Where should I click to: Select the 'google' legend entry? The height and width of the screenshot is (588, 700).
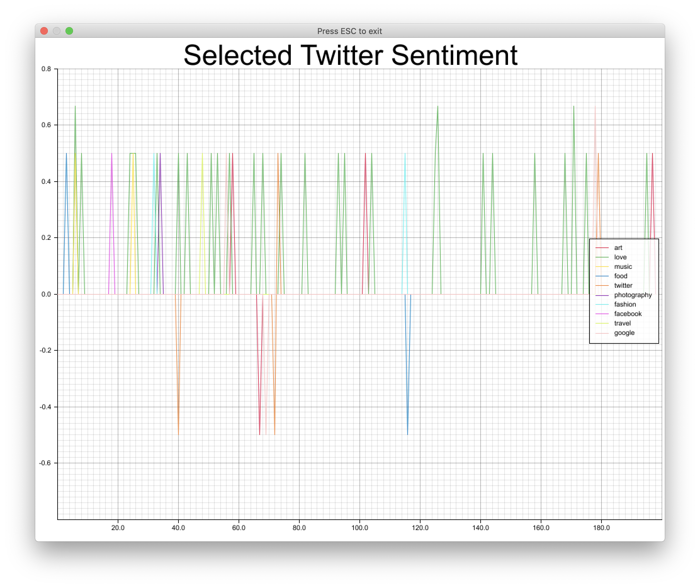click(x=624, y=333)
